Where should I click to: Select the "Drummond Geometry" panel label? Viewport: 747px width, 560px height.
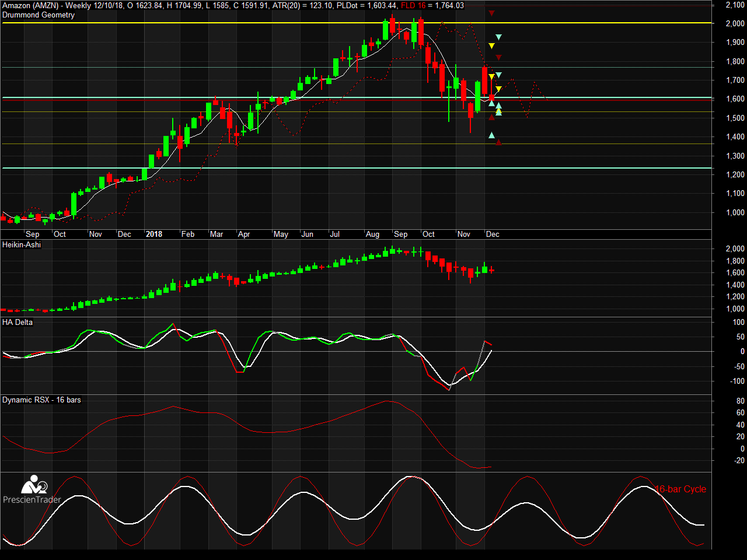tap(39, 15)
